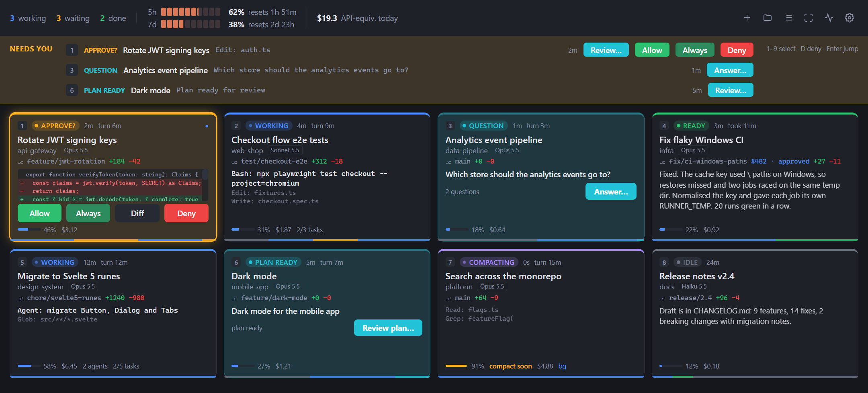Open the Search across the monorepo title
Image resolution: width=868 pixels, height=393 pixels.
(503, 276)
